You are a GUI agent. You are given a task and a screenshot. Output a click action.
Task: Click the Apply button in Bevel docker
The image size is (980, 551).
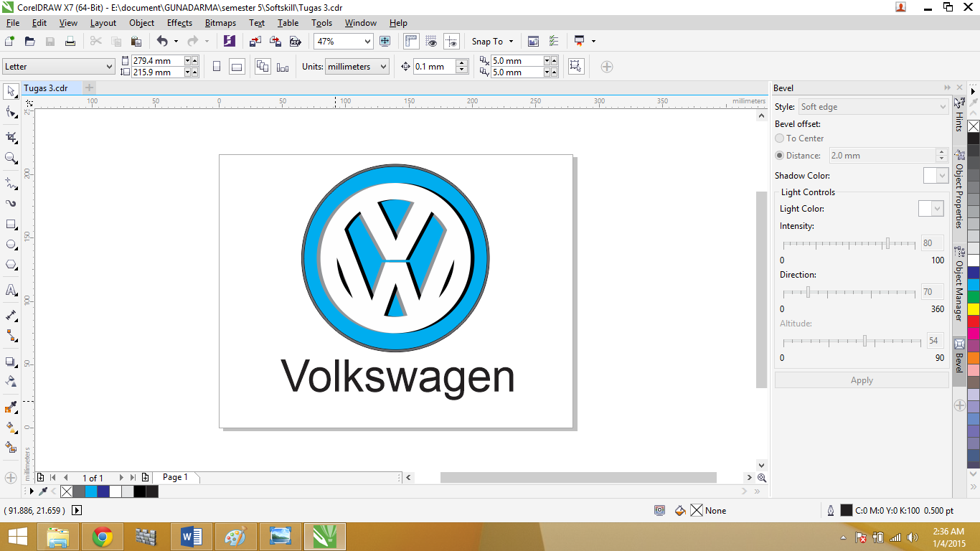[862, 380]
